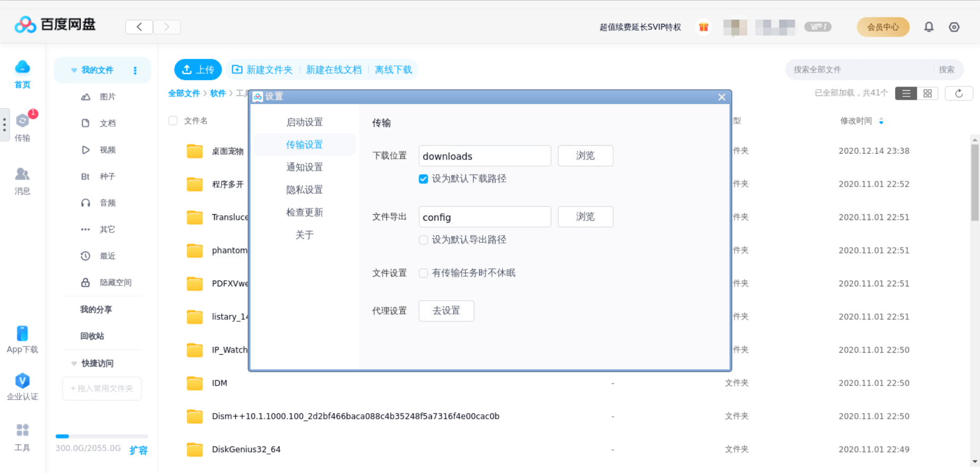Open the 企业认证 sidebar icon
Viewport: 980px width, 473px height.
pyautogui.click(x=22, y=387)
